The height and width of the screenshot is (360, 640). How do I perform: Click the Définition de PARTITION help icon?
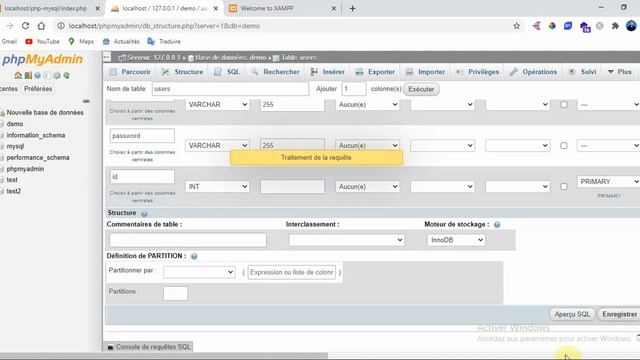click(x=194, y=256)
